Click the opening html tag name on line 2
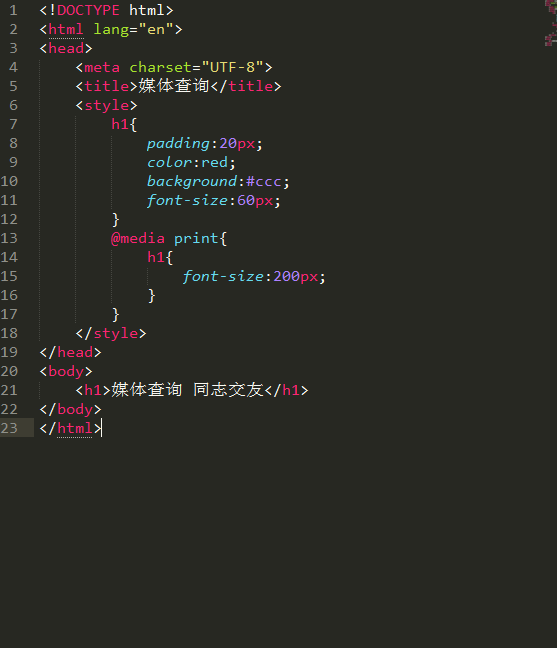This screenshot has height=648, width=557. (66, 29)
